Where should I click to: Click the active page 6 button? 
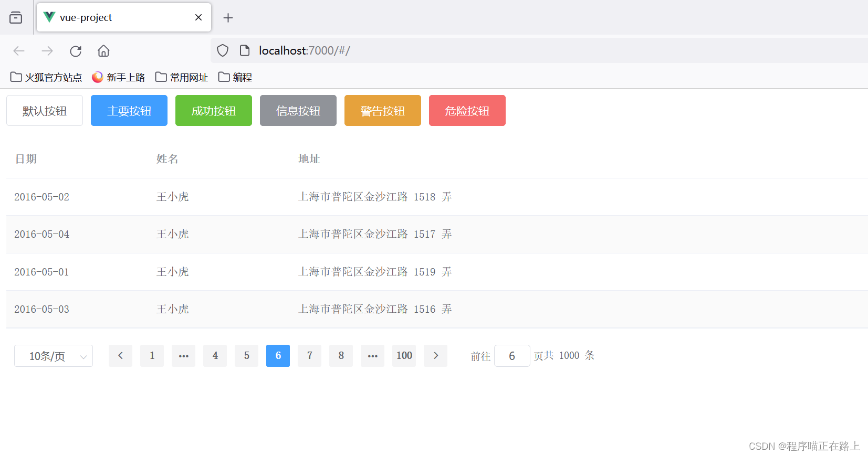pyautogui.click(x=278, y=356)
